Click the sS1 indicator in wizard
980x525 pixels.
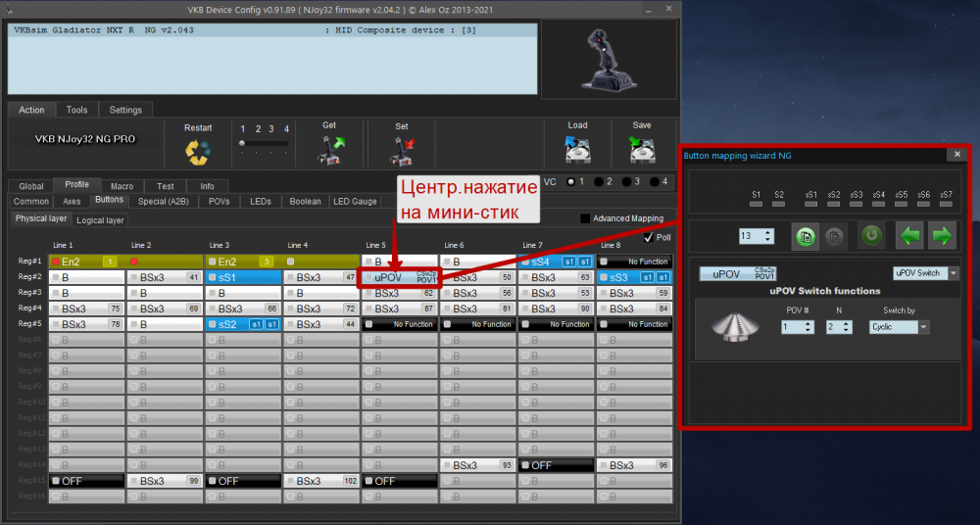(x=811, y=203)
